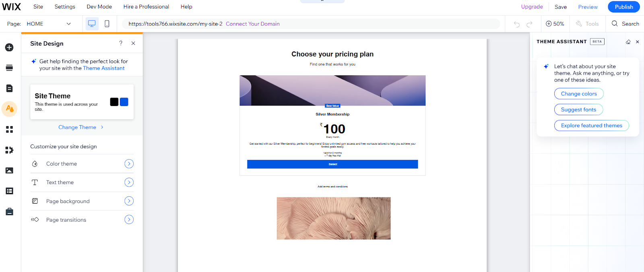Expand the Color theme option
The width and height of the screenshot is (644, 272).
[129, 164]
